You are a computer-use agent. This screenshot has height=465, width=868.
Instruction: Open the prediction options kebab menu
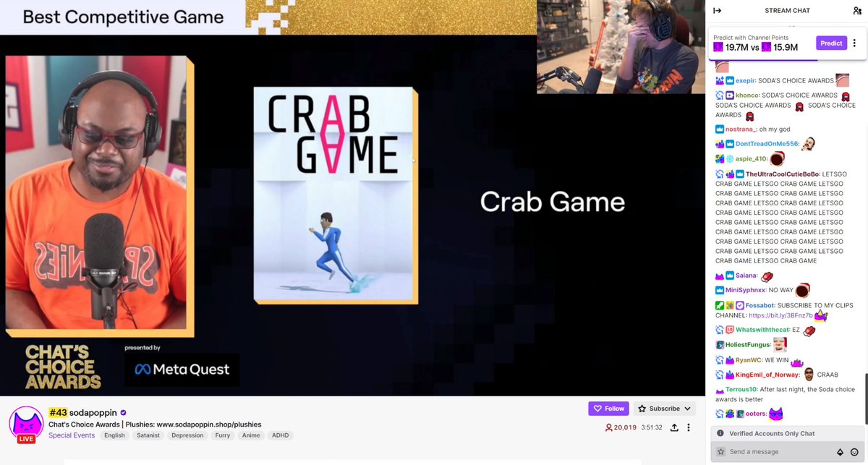[854, 43]
